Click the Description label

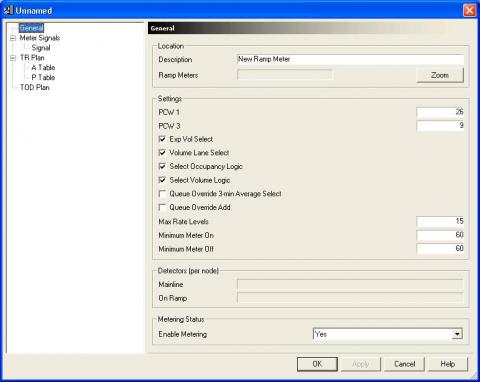175,59
